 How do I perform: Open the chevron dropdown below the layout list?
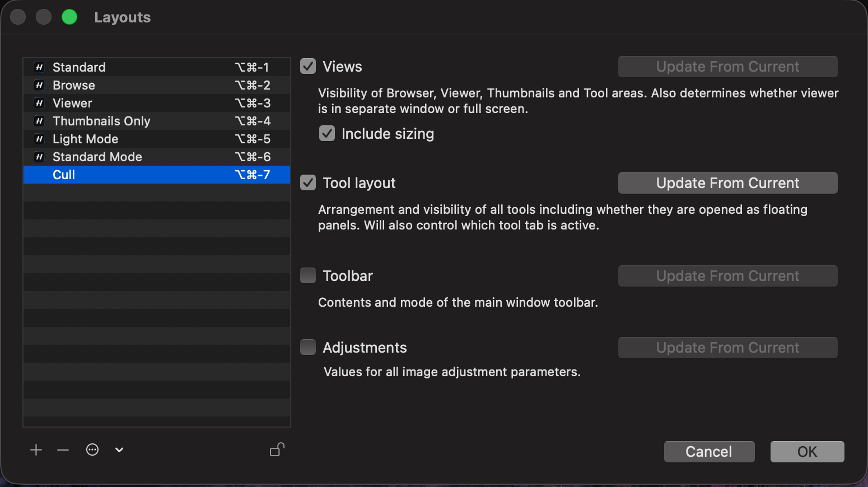pos(119,449)
